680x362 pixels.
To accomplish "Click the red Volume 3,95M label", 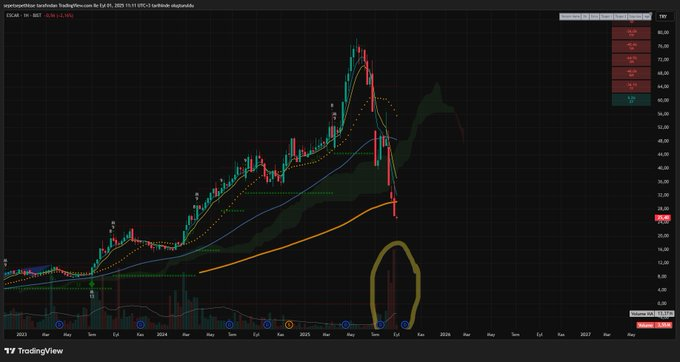I will point(655,325).
